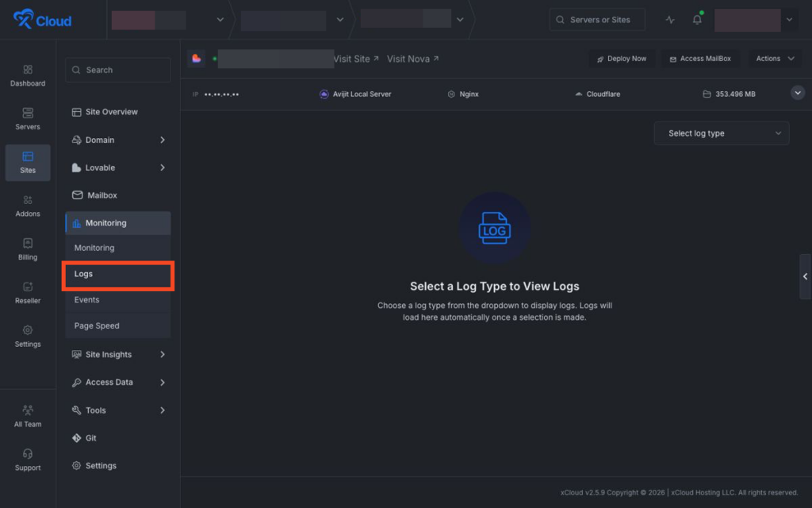
Task: Collapse the Monitoring menu section
Action: tap(118, 223)
